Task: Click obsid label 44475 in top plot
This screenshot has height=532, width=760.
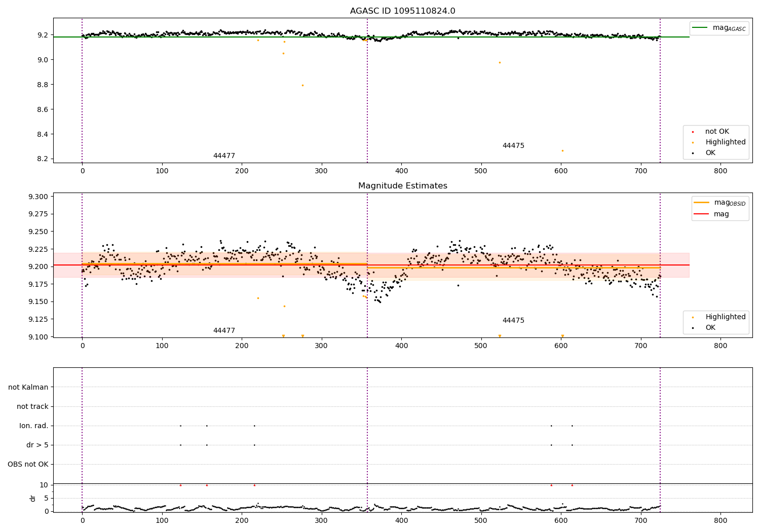Action: coord(513,146)
